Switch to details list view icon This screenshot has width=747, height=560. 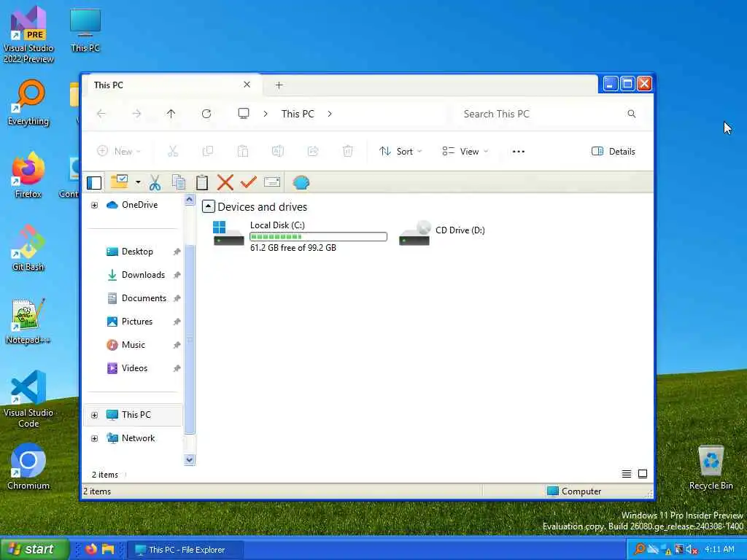pos(627,474)
